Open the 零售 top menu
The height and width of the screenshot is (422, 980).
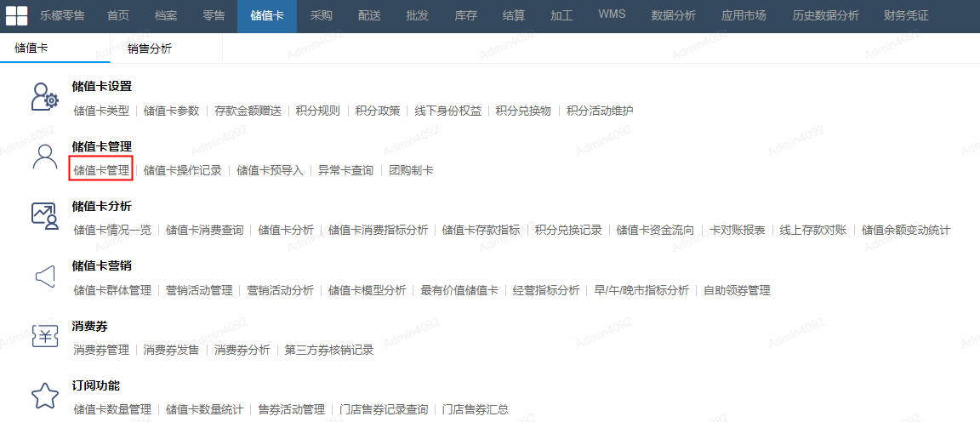pos(214,15)
